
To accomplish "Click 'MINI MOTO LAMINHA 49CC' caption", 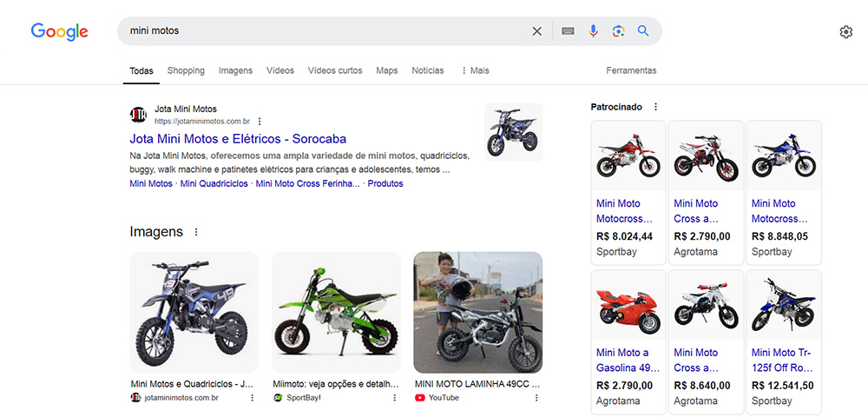I will tap(477, 384).
